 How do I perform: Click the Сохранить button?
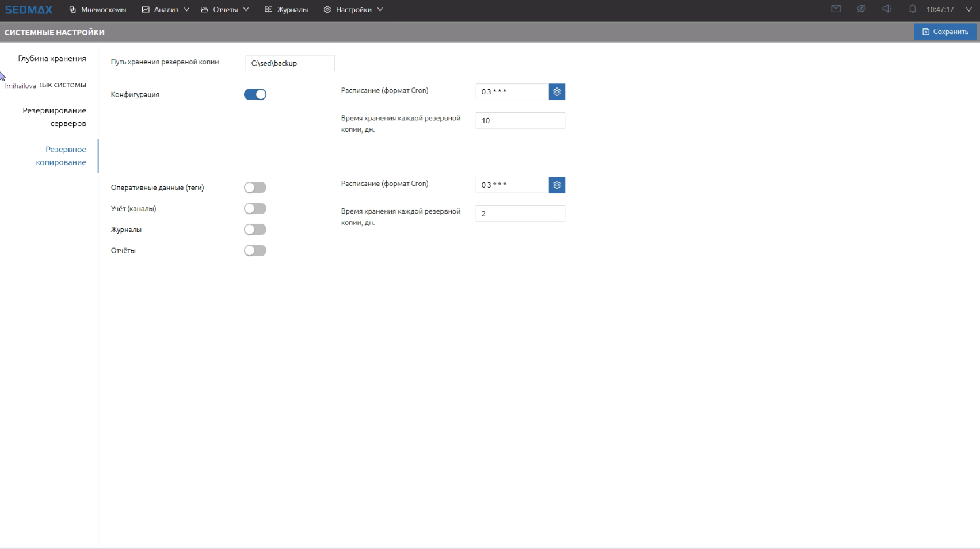[x=945, y=32]
